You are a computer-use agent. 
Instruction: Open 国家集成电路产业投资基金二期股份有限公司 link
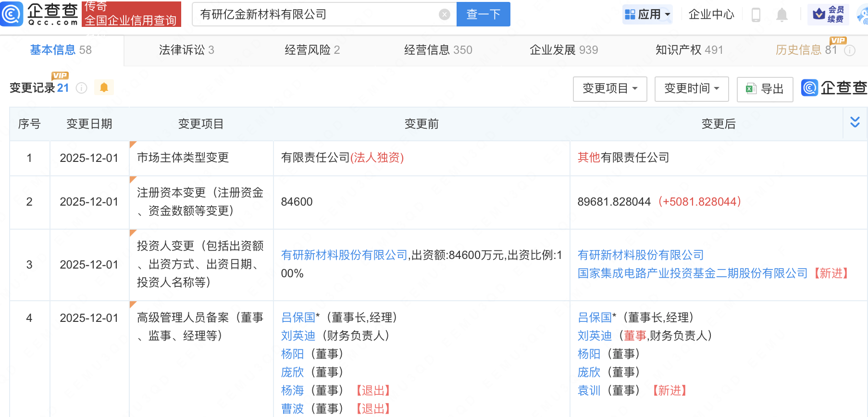[692, 273]
